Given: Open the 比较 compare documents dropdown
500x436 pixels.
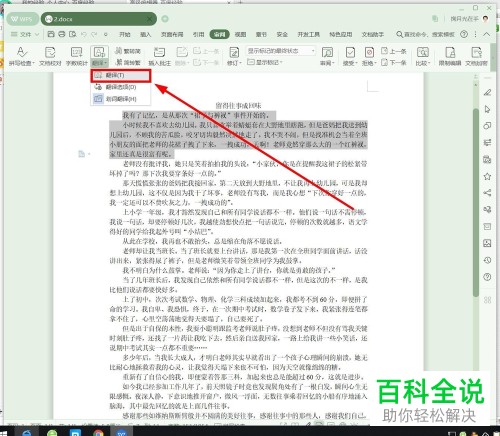Looking at the screenshot, I should [423, 56].
